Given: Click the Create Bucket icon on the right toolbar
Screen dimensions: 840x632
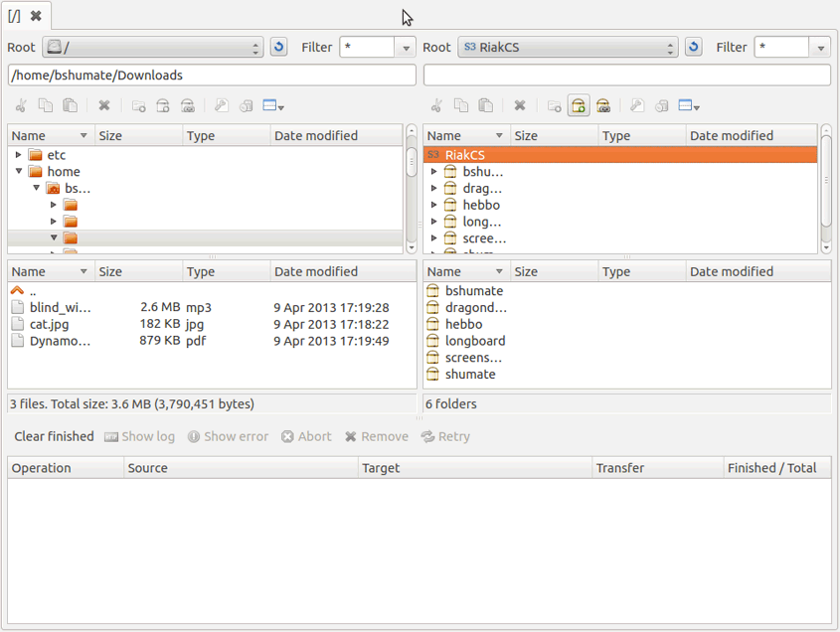Looking at the screenshot, I should pyautogui.click(x=578, y=105).
